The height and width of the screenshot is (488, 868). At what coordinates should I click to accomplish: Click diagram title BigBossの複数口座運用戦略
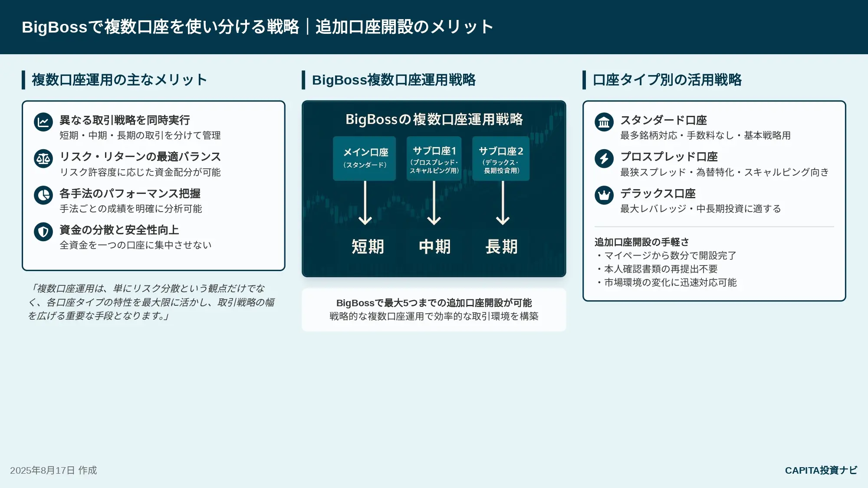434,119
